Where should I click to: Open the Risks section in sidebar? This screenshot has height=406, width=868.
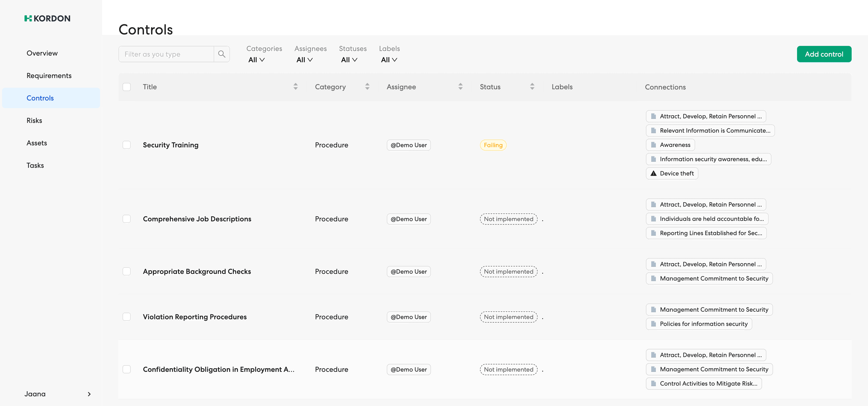coord(34,121)
